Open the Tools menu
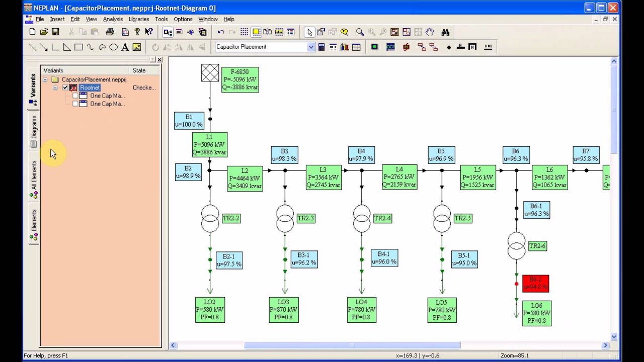The width and height of the screenshot is (644, 362). [x=161, y=19]
